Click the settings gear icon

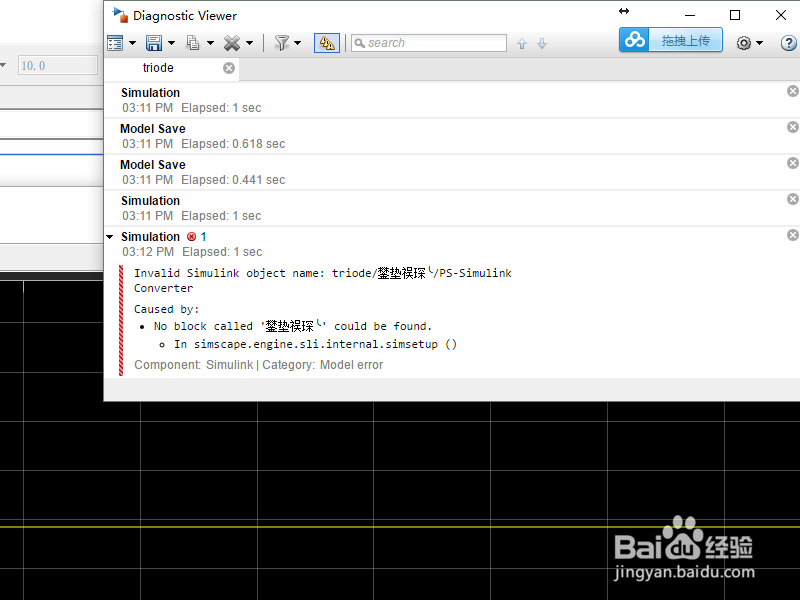(744, 43)
